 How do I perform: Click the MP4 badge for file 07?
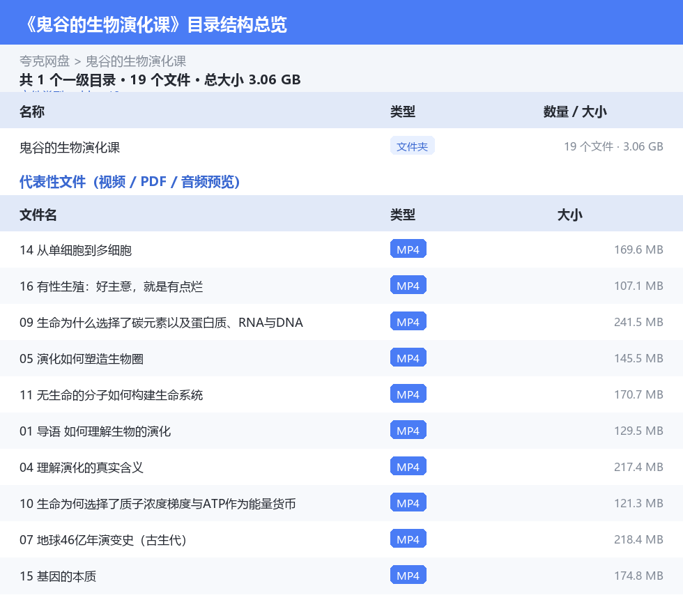coord(408,539)
